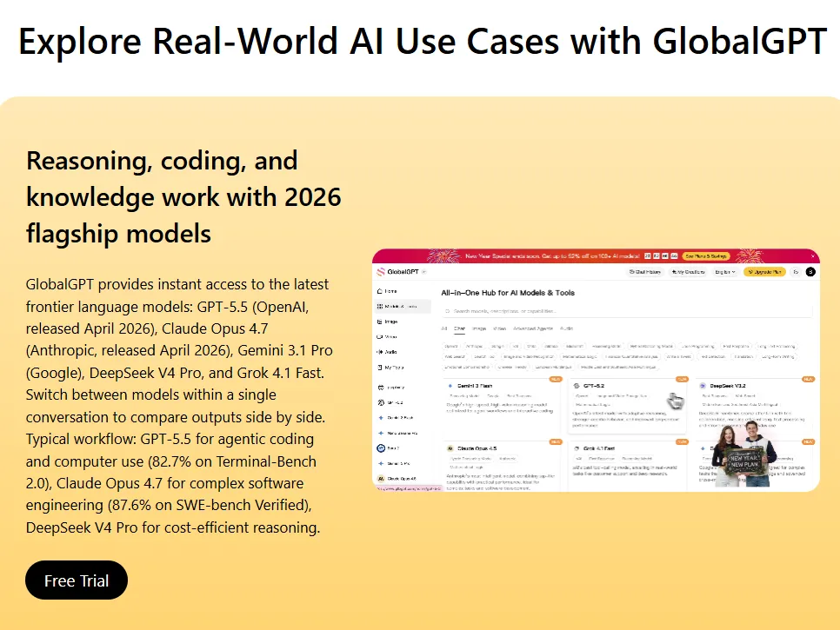Close the New Year promo banner in the preview
Image resolution: width=840 pixels, height=630 pixels.
[x=813, y=256]
